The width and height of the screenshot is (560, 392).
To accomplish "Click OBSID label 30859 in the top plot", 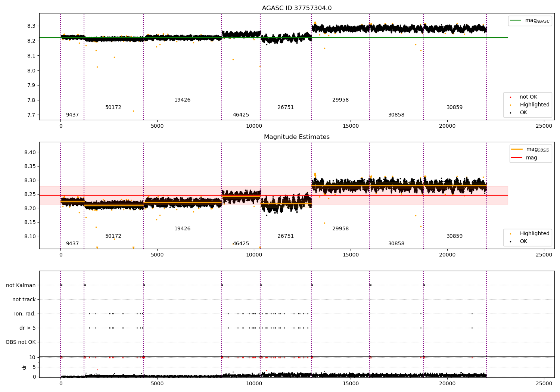I will (x=454, y=108).
